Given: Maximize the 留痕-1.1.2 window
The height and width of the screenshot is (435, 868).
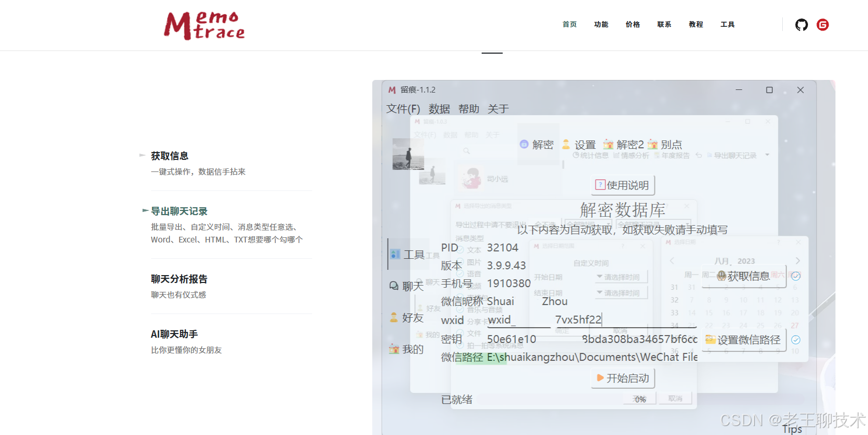Looking at the screenshot, I should [769, 90].
